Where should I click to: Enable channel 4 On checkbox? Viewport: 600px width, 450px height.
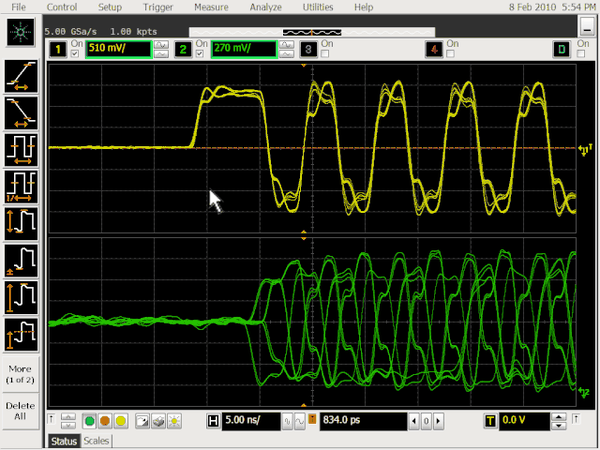coord(450,54)
